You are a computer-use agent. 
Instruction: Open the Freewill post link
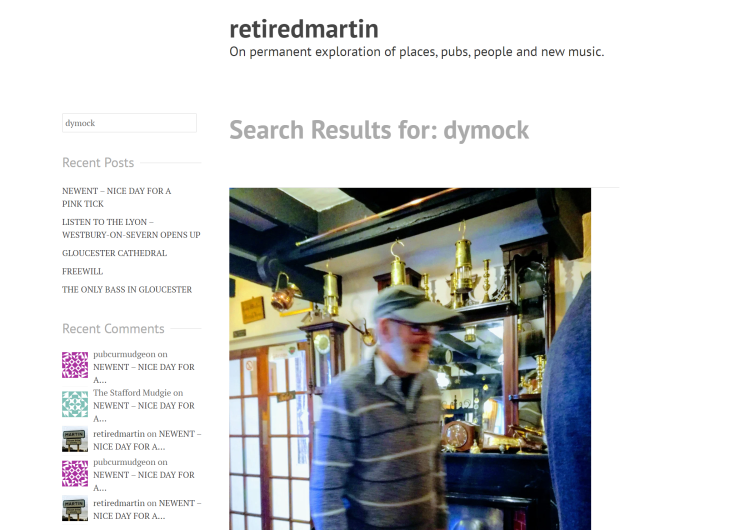click(82, 271)
